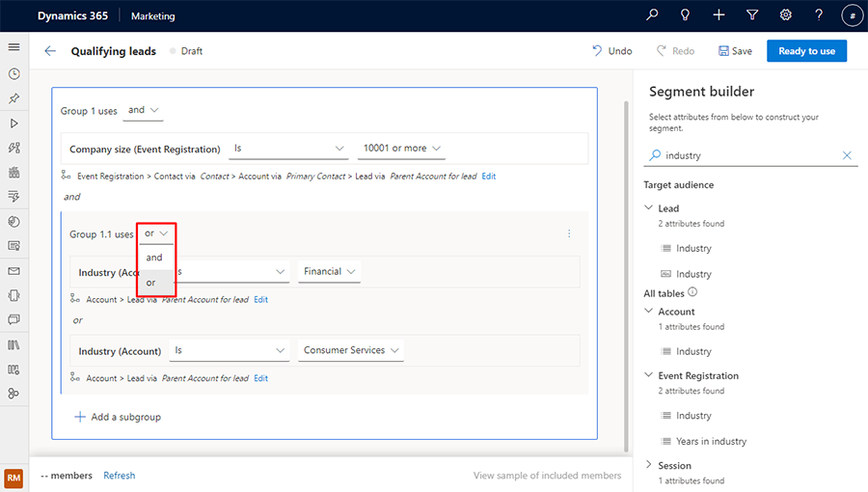
Task: Click the question mark help icon
Action: click(x=819, y=15)
